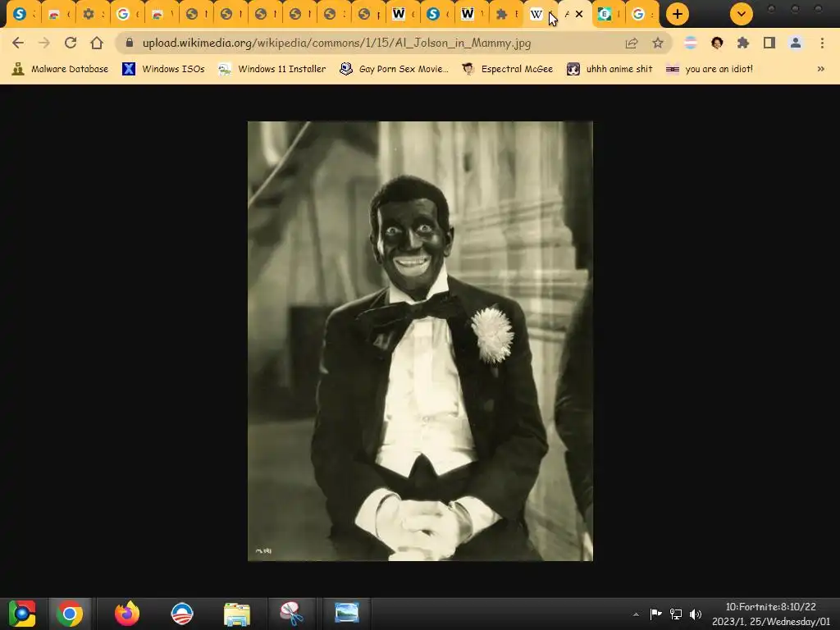Viewport: 840px width, 630px height.
Task: Click the forward navigation arrow
Action: click(x=44, y=43)
